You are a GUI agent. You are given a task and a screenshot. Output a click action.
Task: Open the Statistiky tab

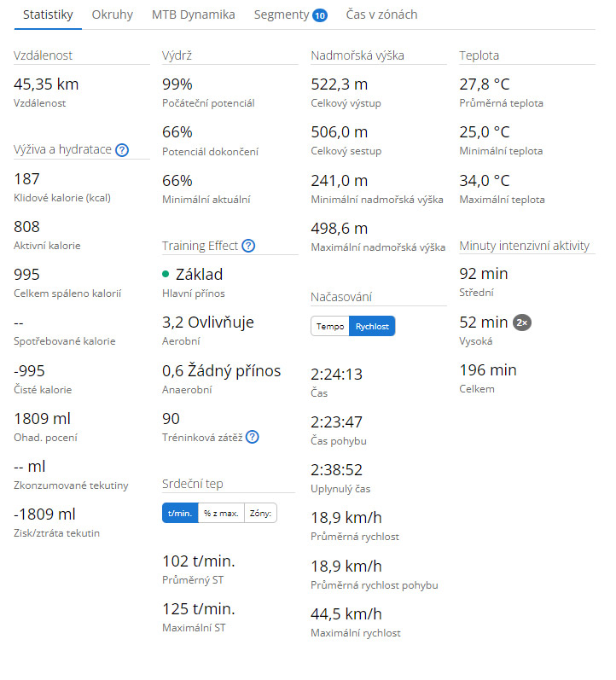tap(48, 15)
